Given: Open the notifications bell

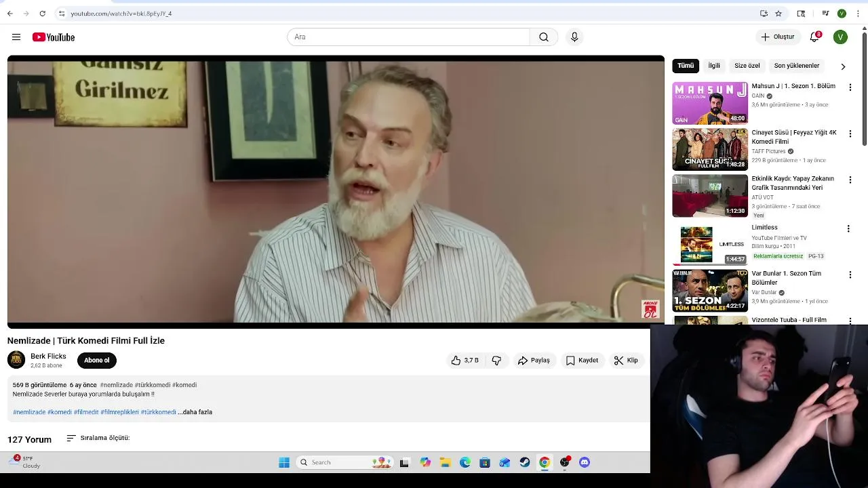Looking at the screenshot, I should click(x=814, y=37).
